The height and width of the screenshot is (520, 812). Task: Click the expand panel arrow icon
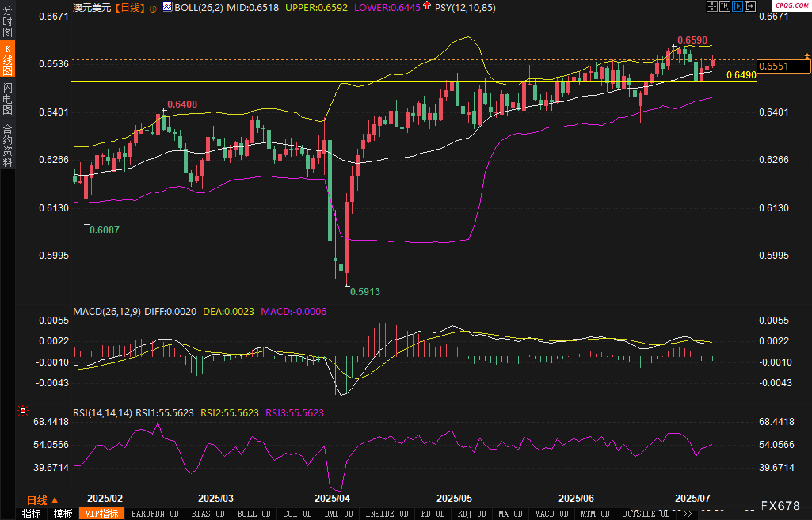(x=750, y=6)
